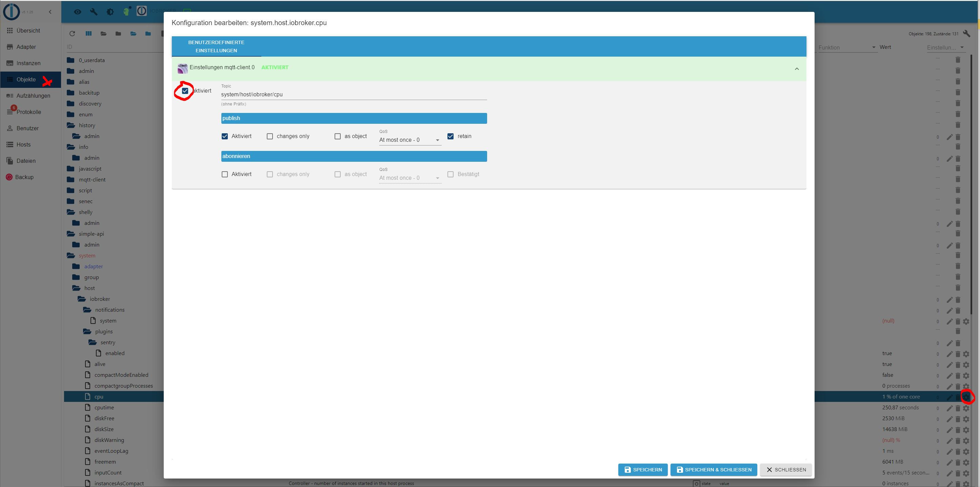
Task: Enable publish changes only checkbox
Action: pyautogui.click(x=270, y=136)
